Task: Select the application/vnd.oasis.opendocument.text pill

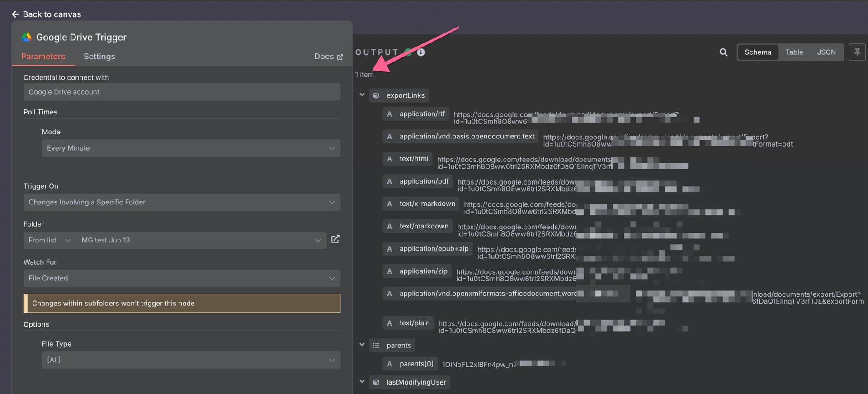Action: (461, 136)
